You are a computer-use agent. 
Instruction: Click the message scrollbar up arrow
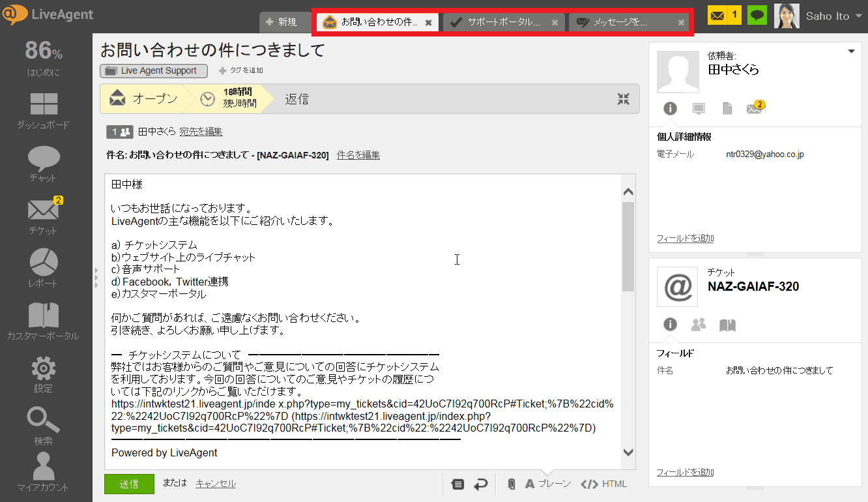tap(628, 192)
